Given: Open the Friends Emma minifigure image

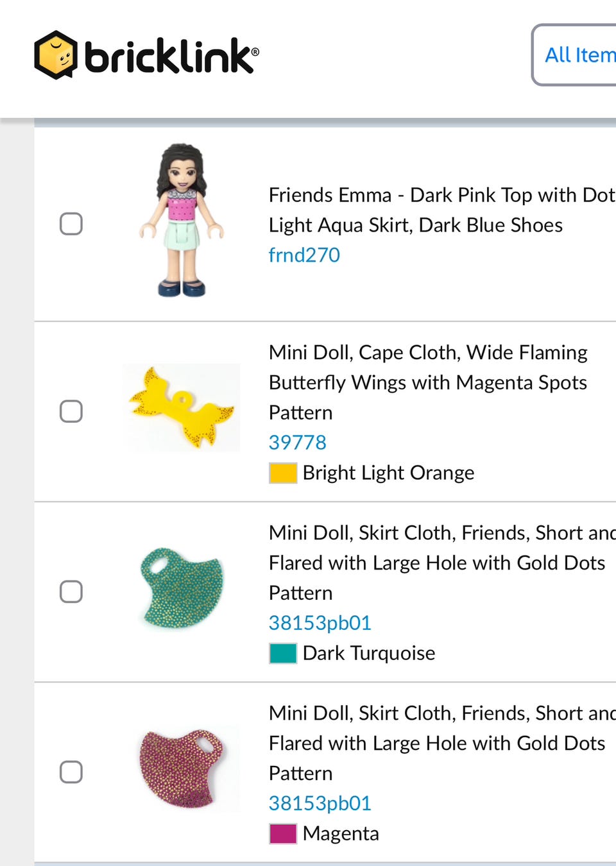Looking at the screenshot, I should pyautogui.click(x=182, y=220).
